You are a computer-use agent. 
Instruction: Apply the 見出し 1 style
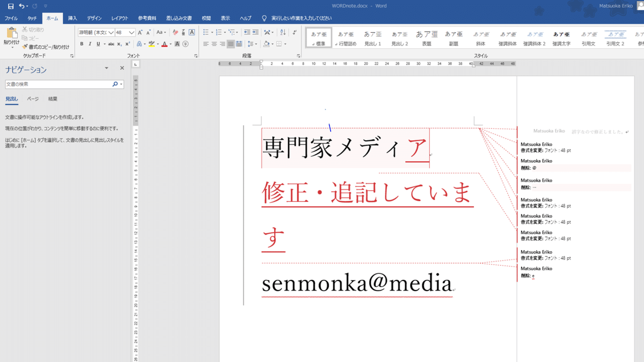tap(372, 38)
